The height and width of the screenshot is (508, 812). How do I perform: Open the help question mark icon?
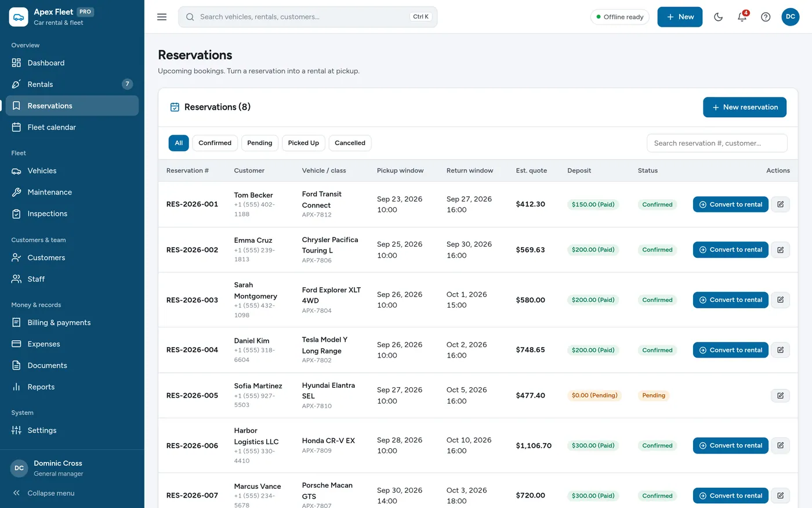coord(766,17)
